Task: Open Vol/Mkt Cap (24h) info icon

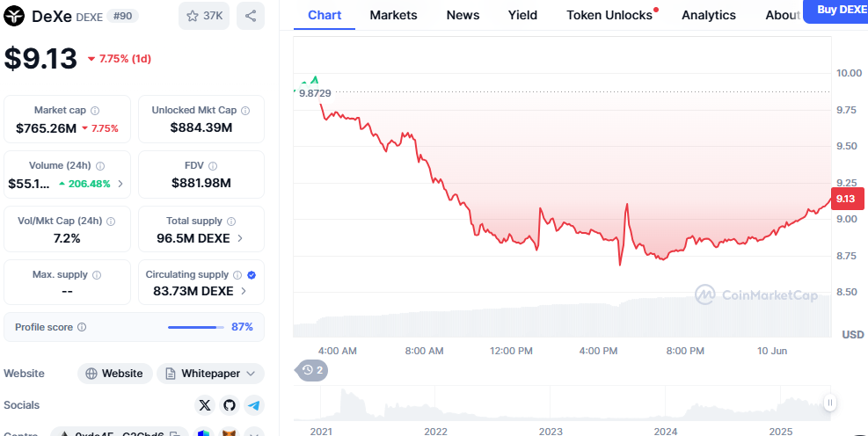Action: [x=111, y=222]
